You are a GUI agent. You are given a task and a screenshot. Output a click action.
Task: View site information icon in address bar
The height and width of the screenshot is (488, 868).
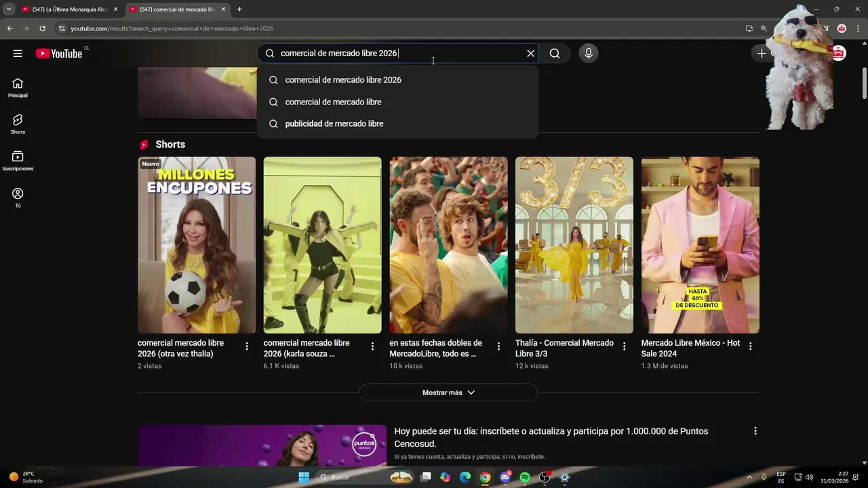62,28
